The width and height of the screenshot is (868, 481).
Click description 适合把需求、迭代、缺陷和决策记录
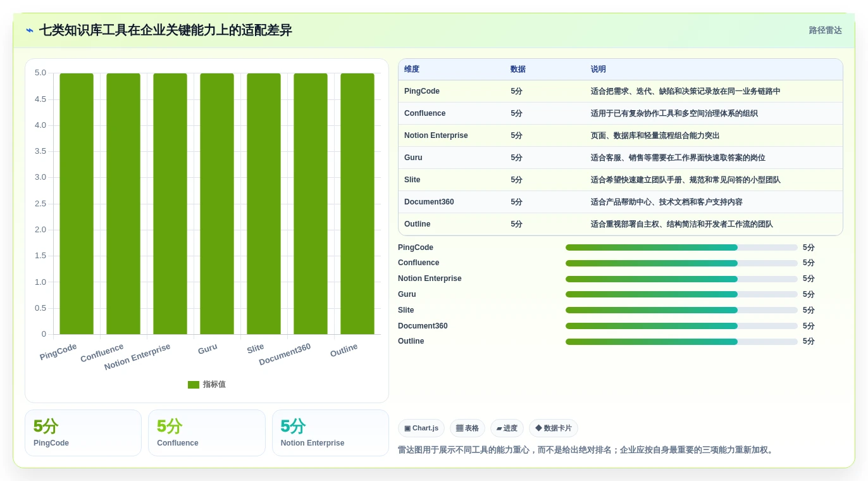tap(686, 91)
